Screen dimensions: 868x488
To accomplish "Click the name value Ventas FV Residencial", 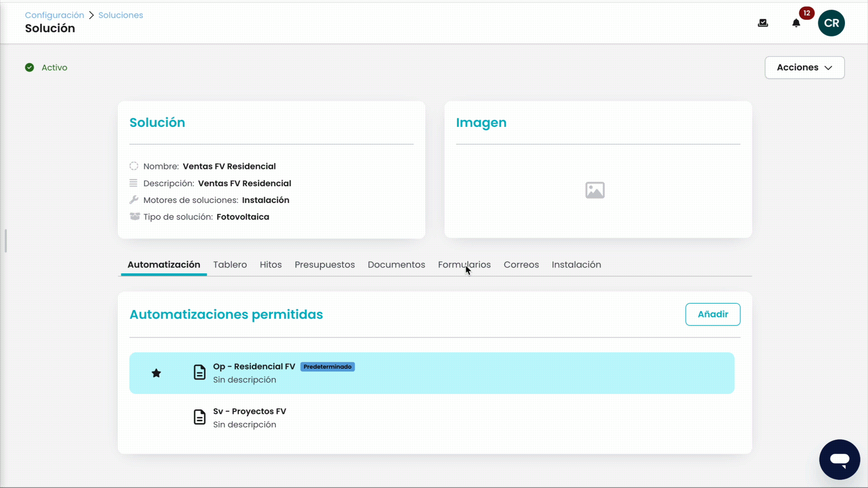I will (x=229, y=166).
